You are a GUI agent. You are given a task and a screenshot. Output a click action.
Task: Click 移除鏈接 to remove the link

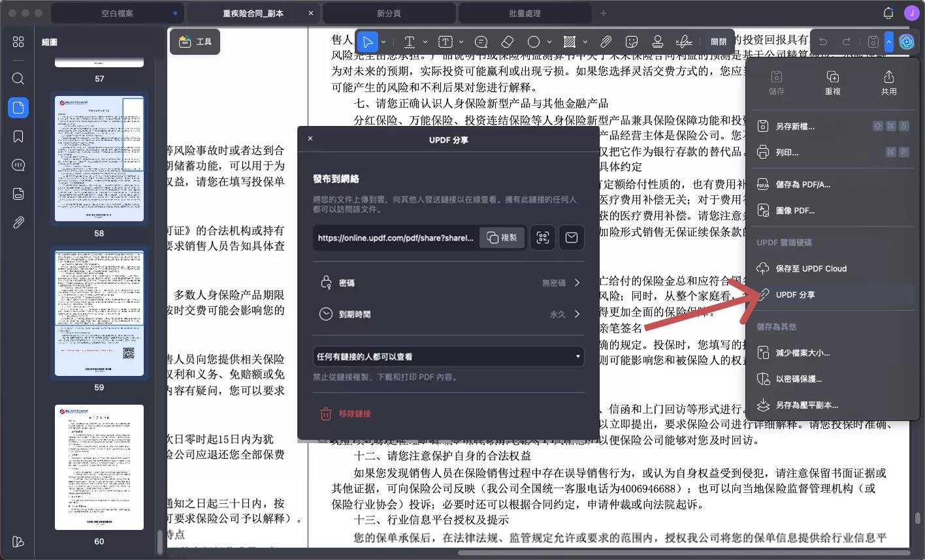click(x=346, y=414)
